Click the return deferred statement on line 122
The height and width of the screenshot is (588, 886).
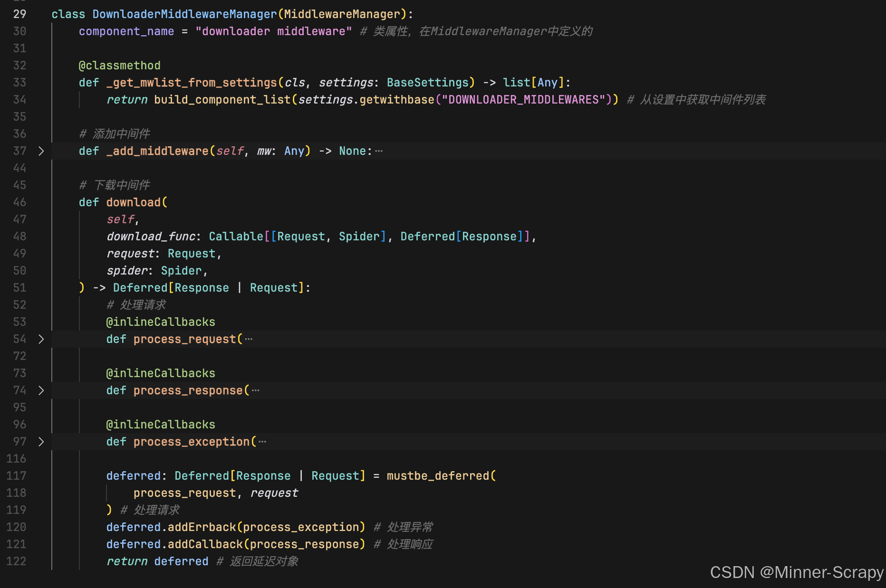click(157, 561)
